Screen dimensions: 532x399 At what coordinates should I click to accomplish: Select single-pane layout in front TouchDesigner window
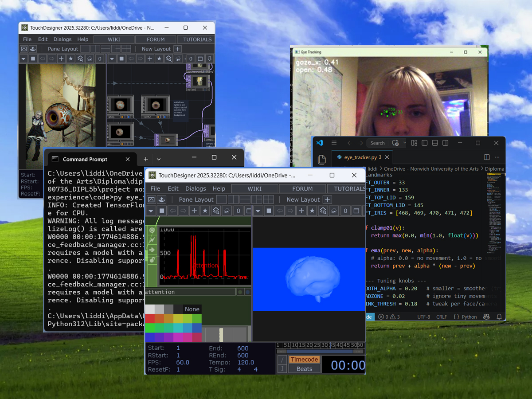(221, 199)
